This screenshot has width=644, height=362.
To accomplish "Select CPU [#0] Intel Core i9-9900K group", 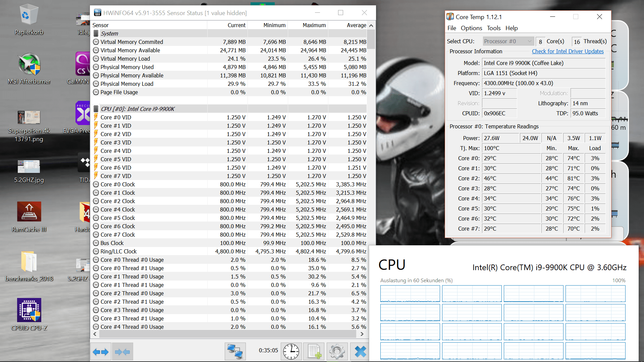I will (x=229, y=109).
